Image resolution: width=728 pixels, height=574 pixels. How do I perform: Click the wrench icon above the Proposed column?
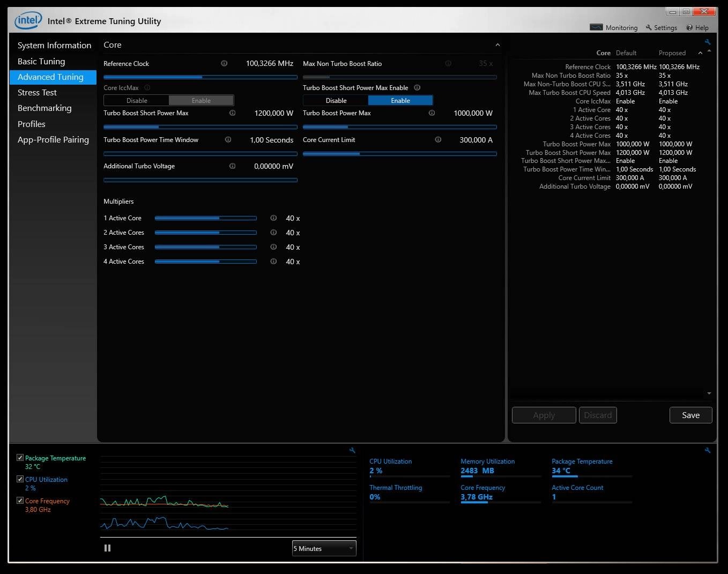708,42
